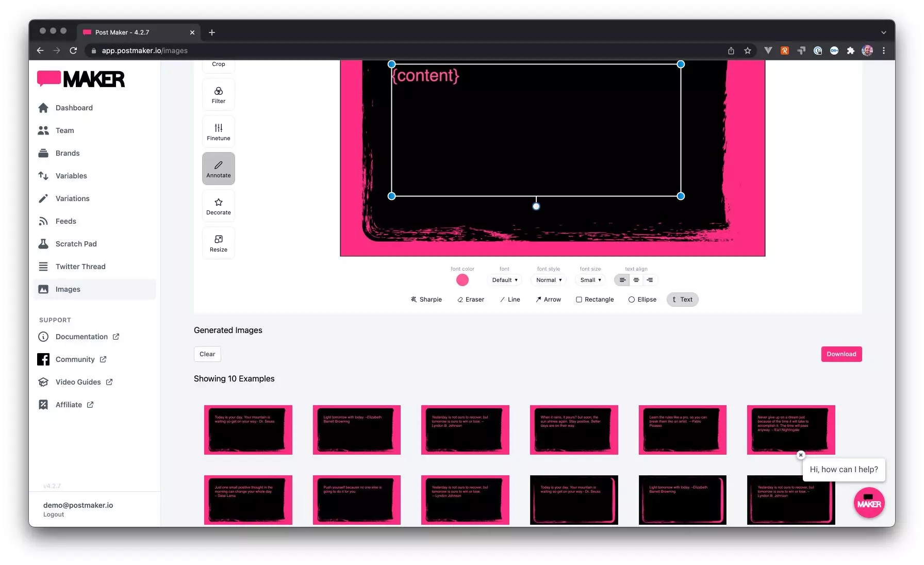Open the browser extensions puzzle icon
This screenshot has height=565, width=924.
point(851,51)
